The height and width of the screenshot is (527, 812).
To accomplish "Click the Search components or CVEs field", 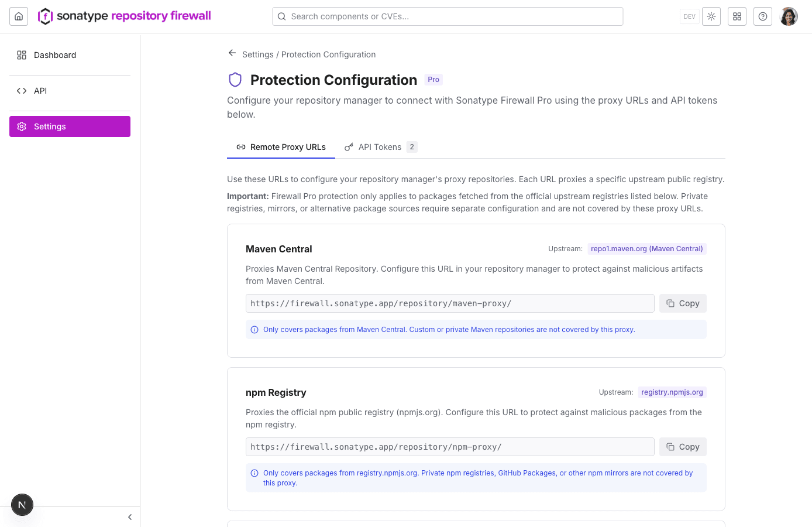I will [448, 16].
